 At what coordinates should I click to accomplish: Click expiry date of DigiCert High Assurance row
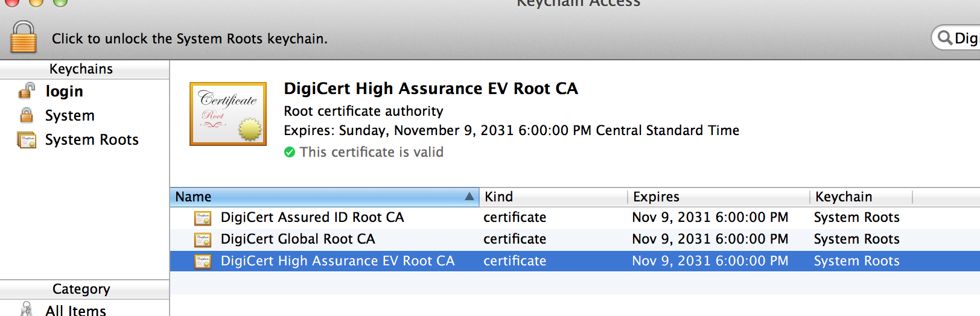[710, 261]
